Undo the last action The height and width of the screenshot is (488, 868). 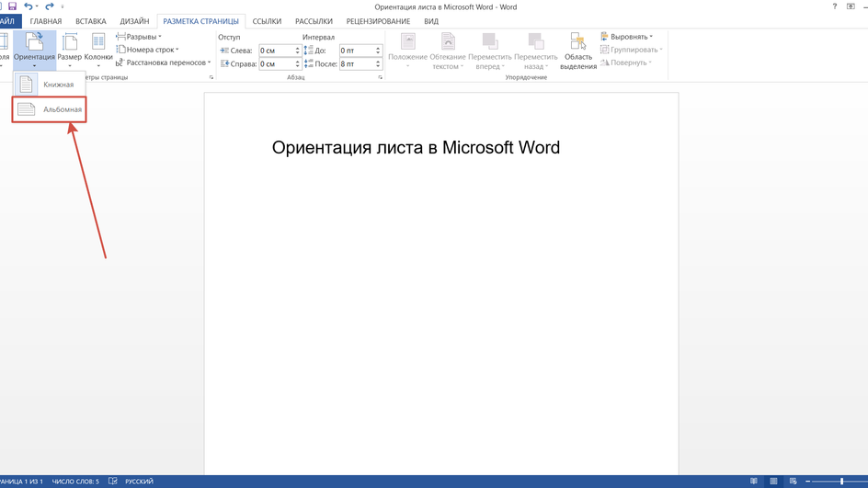pos(28,6)
